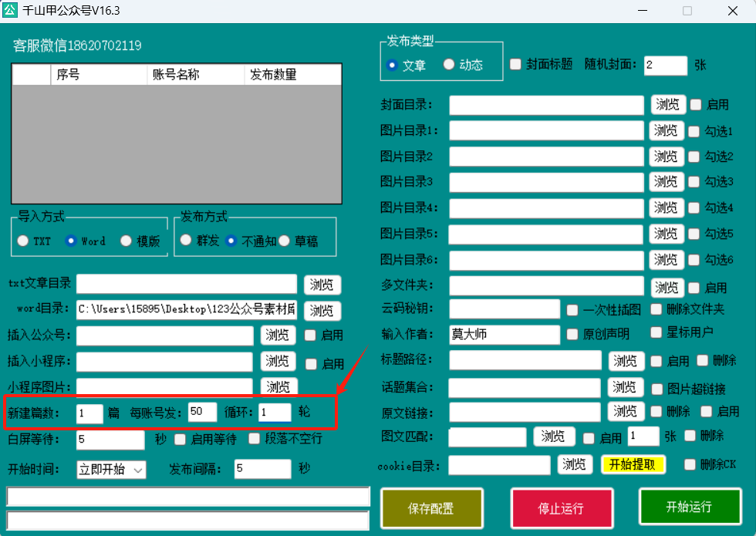Browse for 标题路径
Screen dimensions: 756x536
coord(626,361)
